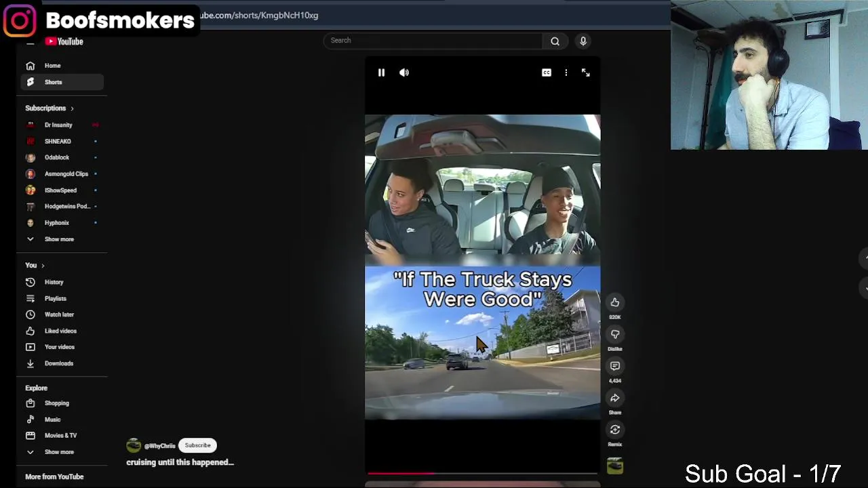Viewport: 868px width, 488px height.
Task: Open the three-dot more options menu
Action: tap(566, 73)
